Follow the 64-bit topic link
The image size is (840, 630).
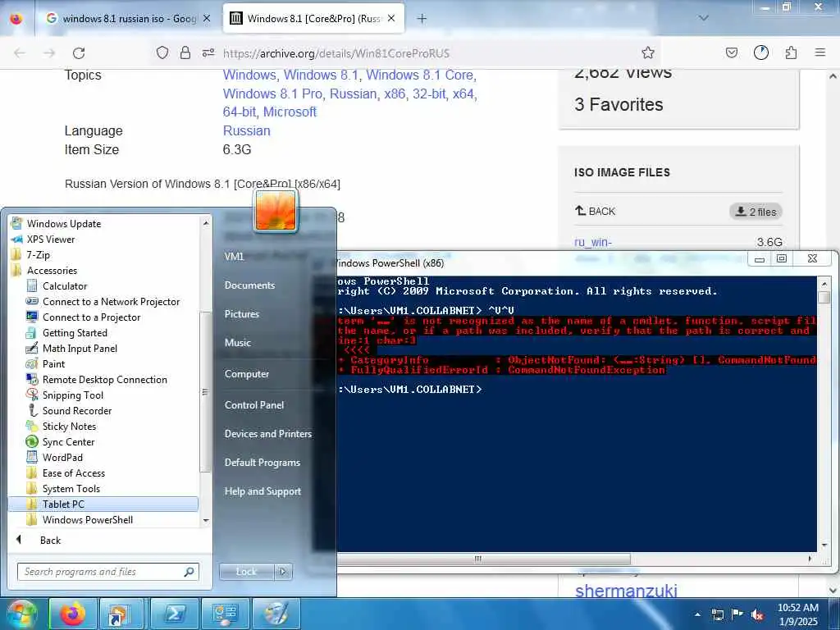pos(242,112)
